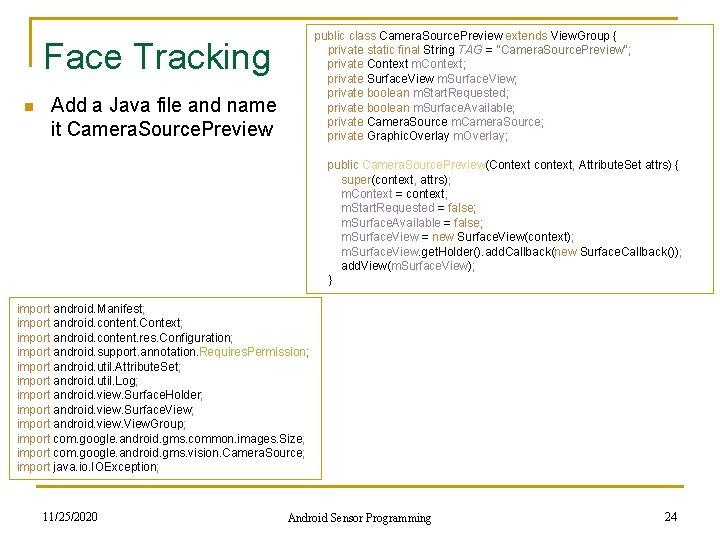Click the 'private static final String TAG' line
The width and height of the screenshot is (720, 540).
(479, 50)
